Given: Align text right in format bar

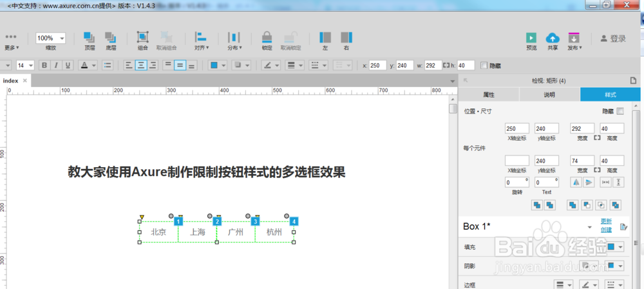Looking at the screenshot, I should coord(153,65).
